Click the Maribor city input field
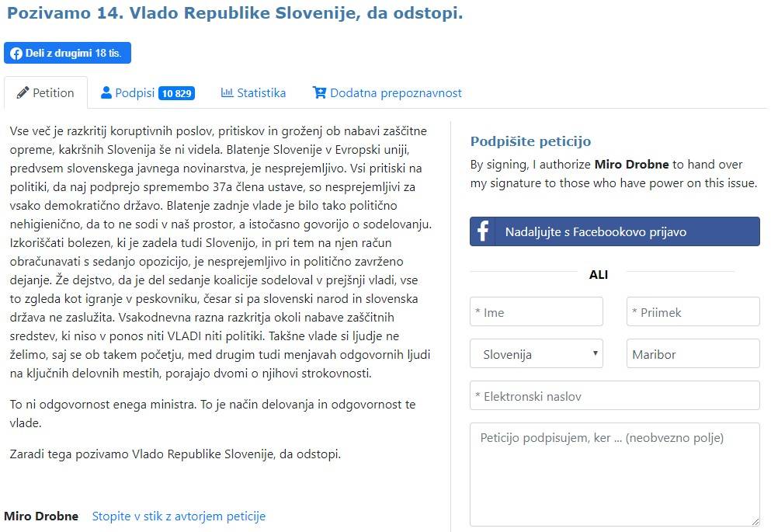Viewport: 771px width, 532px height. (x=693, y=354)
